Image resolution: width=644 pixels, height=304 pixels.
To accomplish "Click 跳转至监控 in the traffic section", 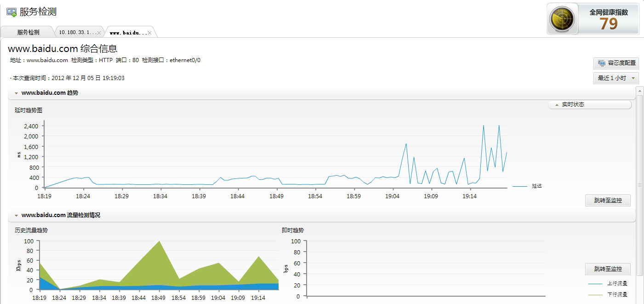I will (608, 269).
